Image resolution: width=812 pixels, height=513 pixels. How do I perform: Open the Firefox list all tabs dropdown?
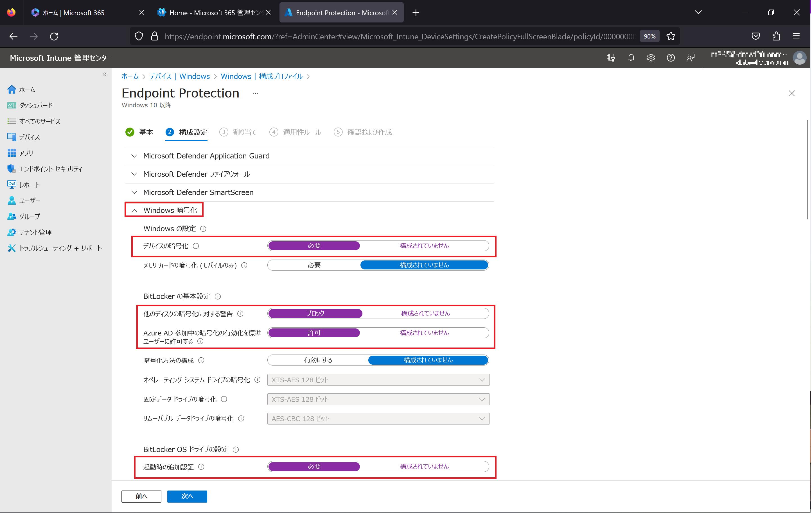pyautogui.click(x=698, y=12)
